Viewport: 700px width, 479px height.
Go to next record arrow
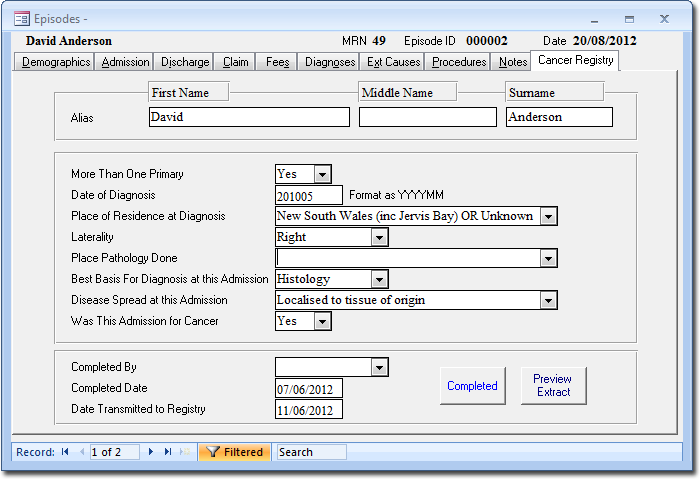[x=151, y=452]
